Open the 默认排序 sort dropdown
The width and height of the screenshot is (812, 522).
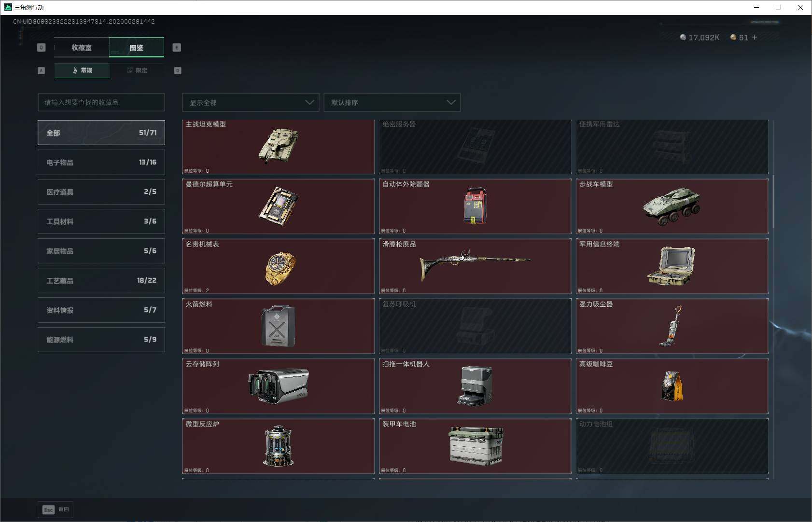tap(392, 102)
